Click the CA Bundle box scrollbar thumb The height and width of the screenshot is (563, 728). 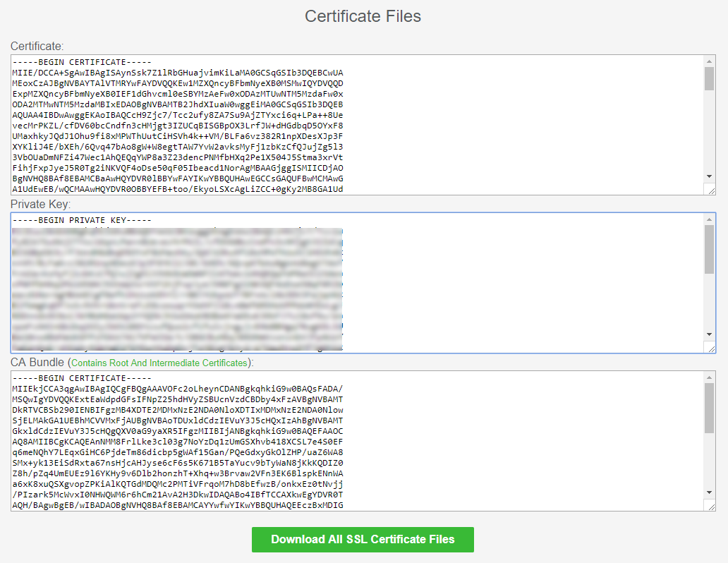point(709,408)
